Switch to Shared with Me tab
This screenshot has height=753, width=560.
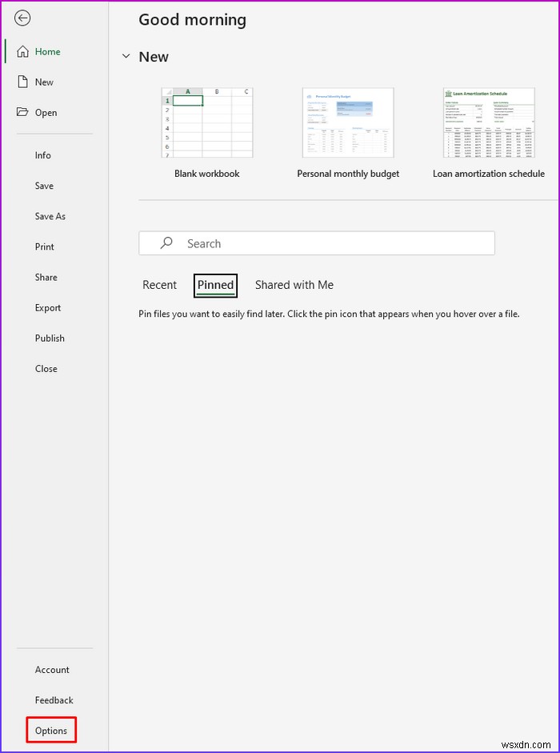294,285
